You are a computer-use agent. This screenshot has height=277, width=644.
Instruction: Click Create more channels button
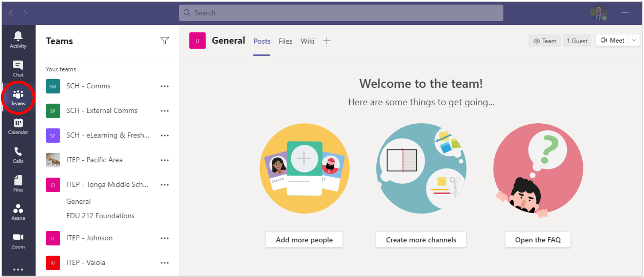(421, 240)
